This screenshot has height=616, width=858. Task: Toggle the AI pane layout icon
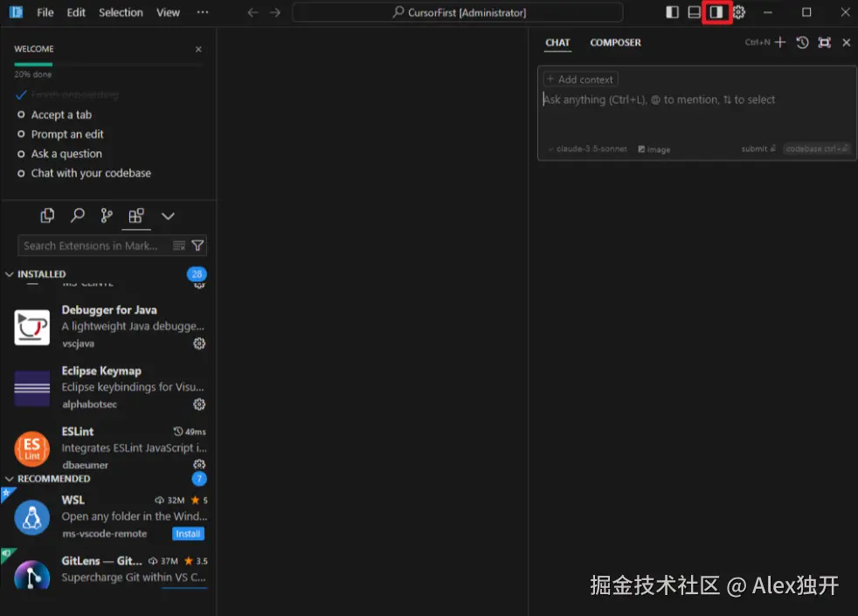click(x=716, y=12)
